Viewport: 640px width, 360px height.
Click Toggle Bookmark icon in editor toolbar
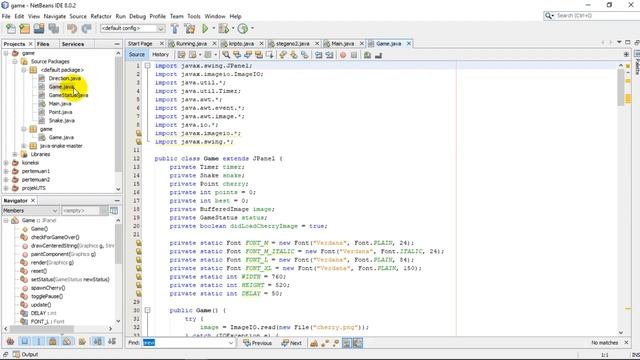coord(304,55)
